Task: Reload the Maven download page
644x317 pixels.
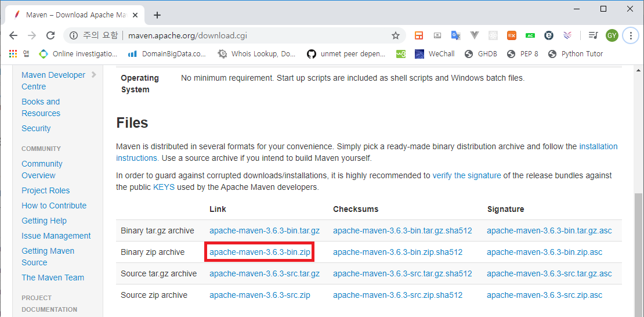Action: tap(50, 36)
